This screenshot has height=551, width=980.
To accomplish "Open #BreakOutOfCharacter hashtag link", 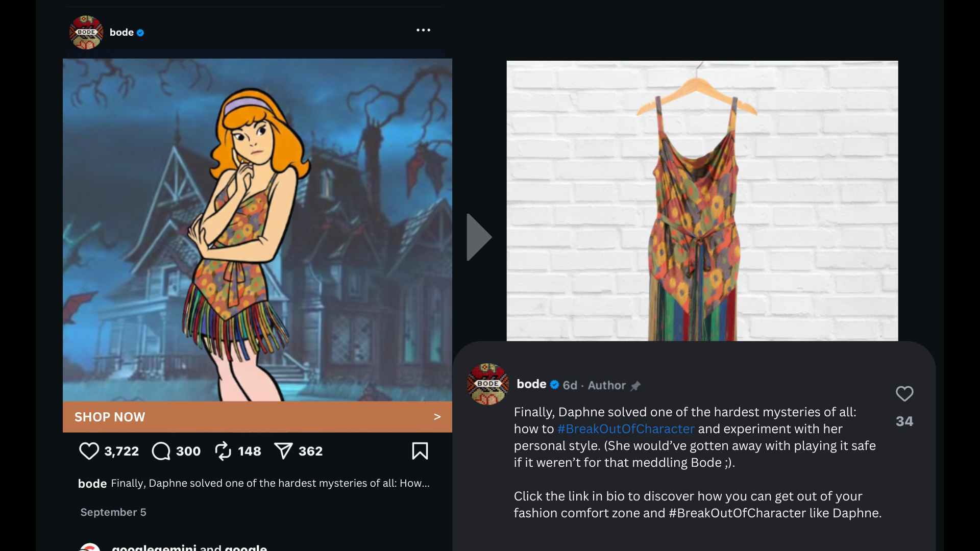I will (626, 429).
